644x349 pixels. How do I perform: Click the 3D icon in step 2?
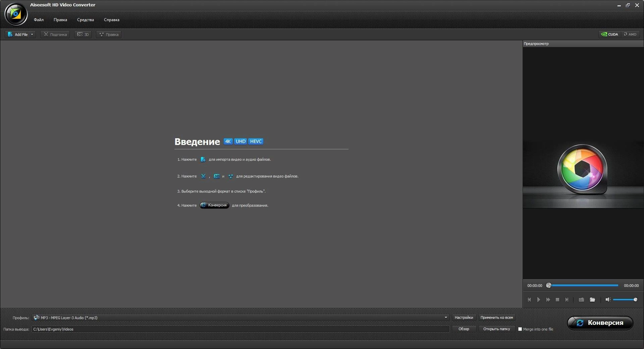pyautogui.click(x=217, y=176)
